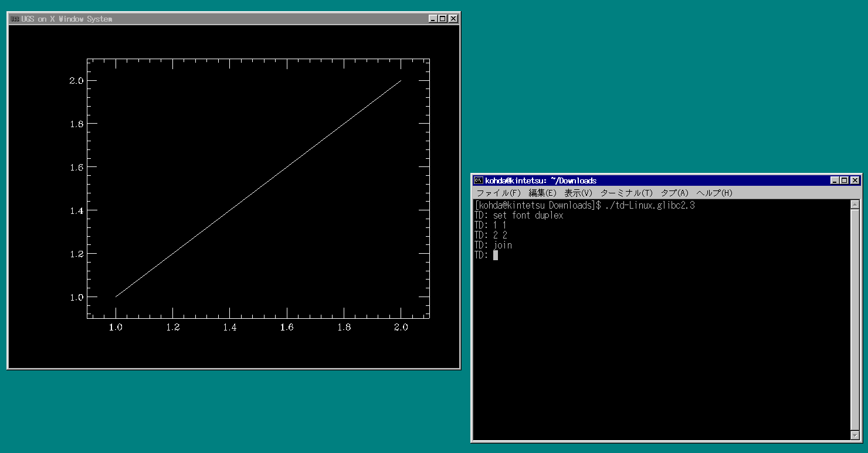868x453 pixels.
Task: Click the plotted line in the UGS graph
Action: coord(258,189)
